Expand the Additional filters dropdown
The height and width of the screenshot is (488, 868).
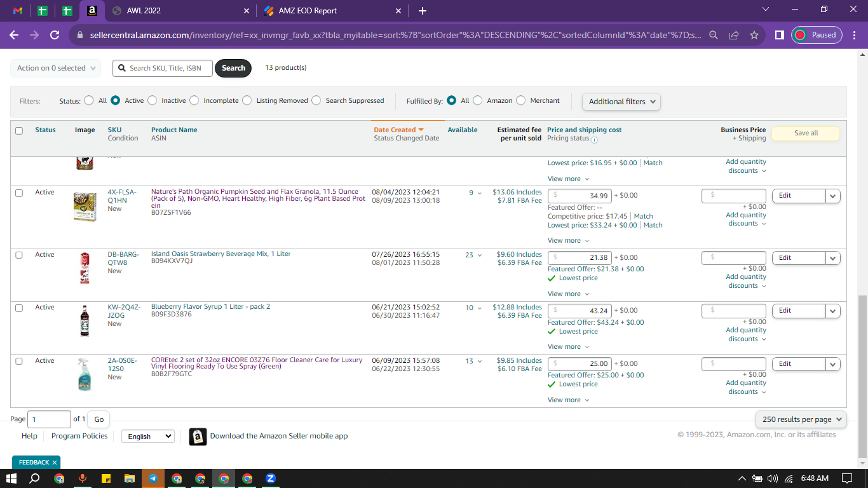[x=621, y=102]
